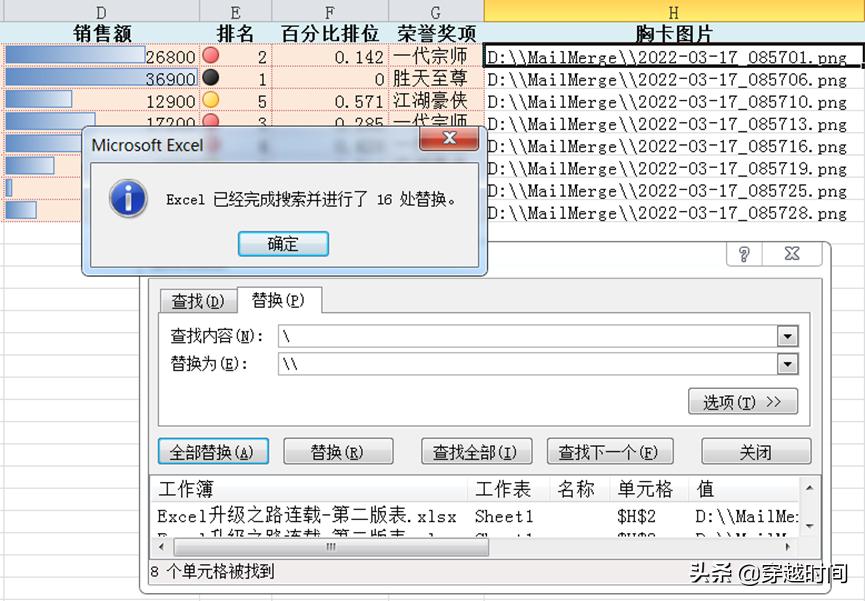Expand advanced options with 选项(T) >>
Image resolution: width=865 pixels, height=601 pixels.
coord(743,400)
